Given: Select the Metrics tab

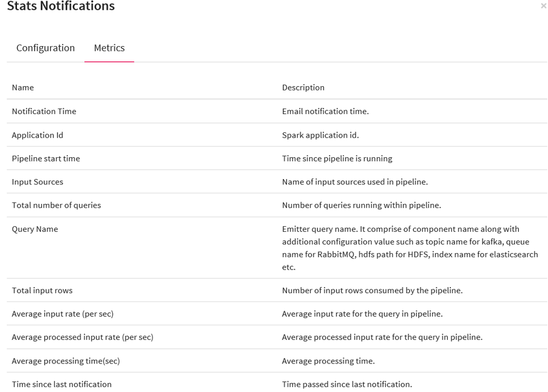Looking at the screenshot, I should click(x=109, y=48).
